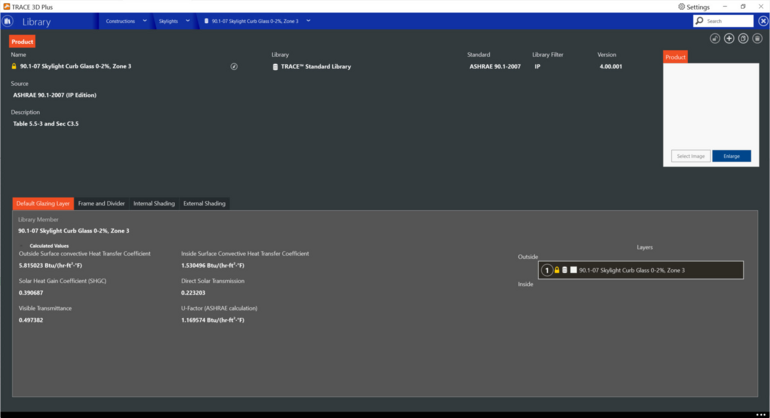Image resolution: width=770 pixels, height=418 pixels.
Task: Click the unlock circular icon in toolbar
Action: 715,39
